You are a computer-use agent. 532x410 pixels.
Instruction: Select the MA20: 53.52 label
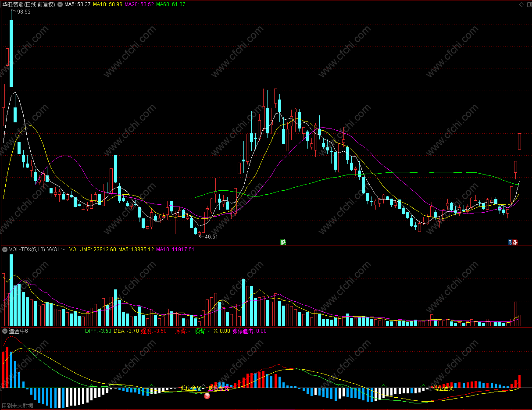139,4
